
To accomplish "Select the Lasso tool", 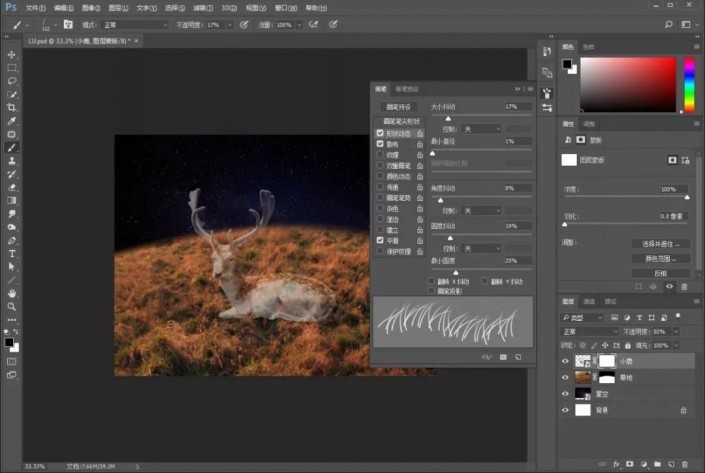I will pyautogui.click(x=12, y=81).
